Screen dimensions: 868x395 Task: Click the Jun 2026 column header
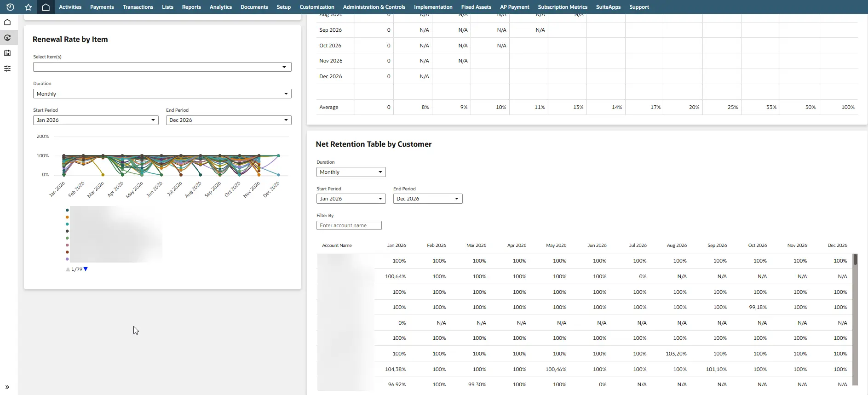pyautogui.click(x=597, y=246)
